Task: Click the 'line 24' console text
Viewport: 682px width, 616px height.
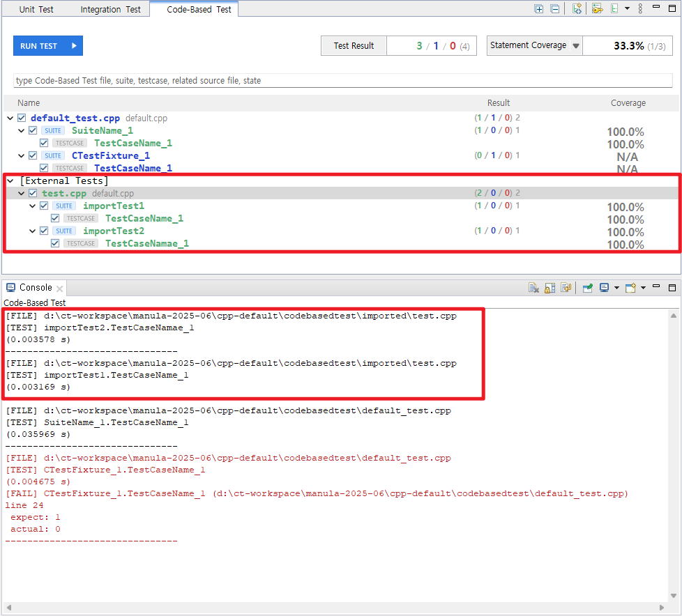Action: point(24,505)
